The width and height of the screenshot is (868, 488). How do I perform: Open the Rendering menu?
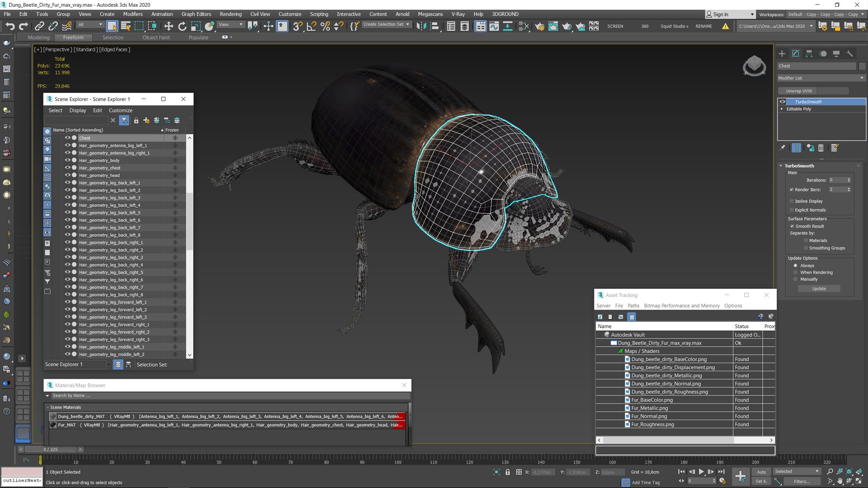click(x=231, y=14)
